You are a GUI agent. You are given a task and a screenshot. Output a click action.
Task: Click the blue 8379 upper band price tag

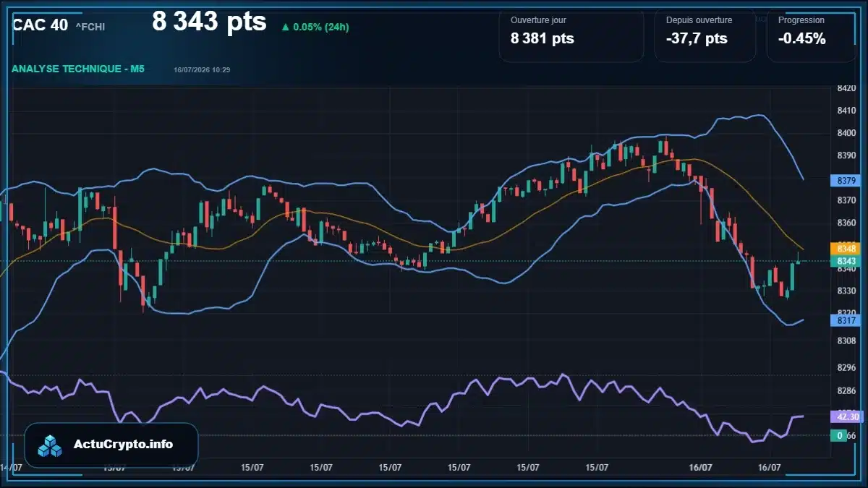point(846,180)
